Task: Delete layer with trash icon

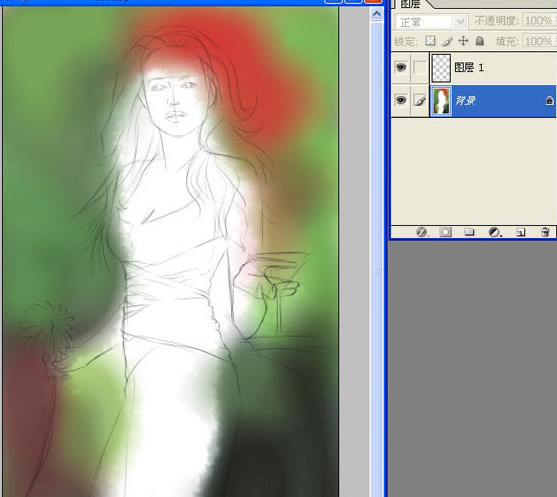Action: point(545,232)
